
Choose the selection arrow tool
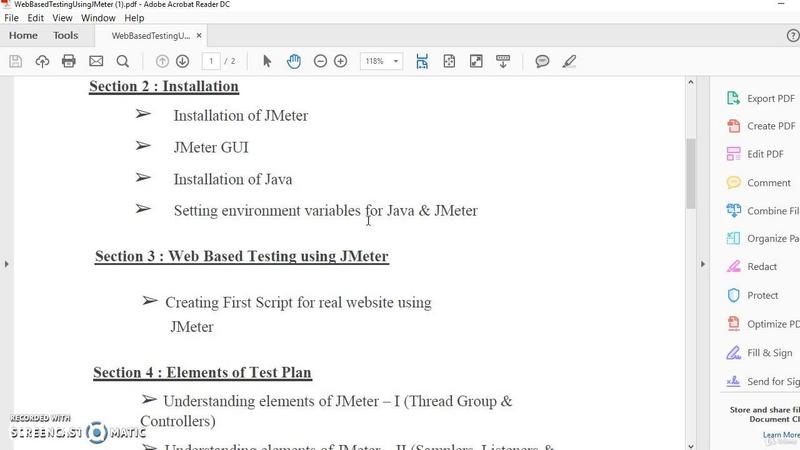pos(267,62)
